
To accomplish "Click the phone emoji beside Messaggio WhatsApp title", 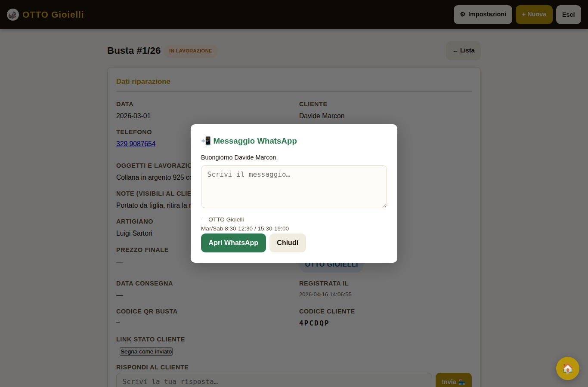I will coord(206,141).
